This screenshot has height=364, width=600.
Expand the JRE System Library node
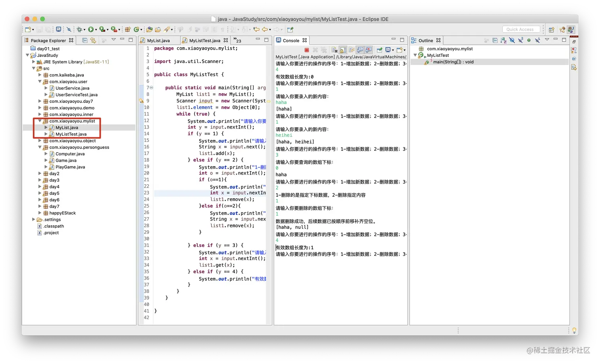(34, 62)
